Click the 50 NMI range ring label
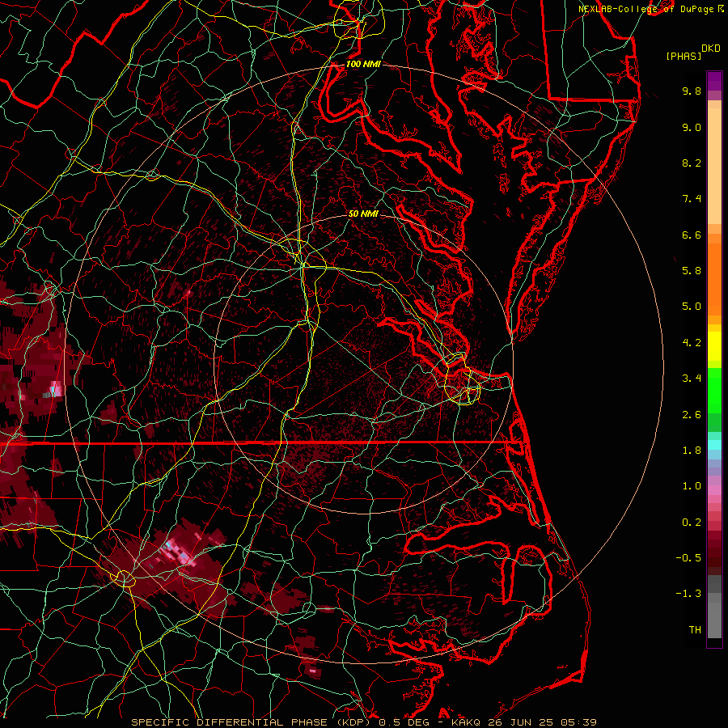Screen dimensions: 728x728 click(x=363, y=214)
